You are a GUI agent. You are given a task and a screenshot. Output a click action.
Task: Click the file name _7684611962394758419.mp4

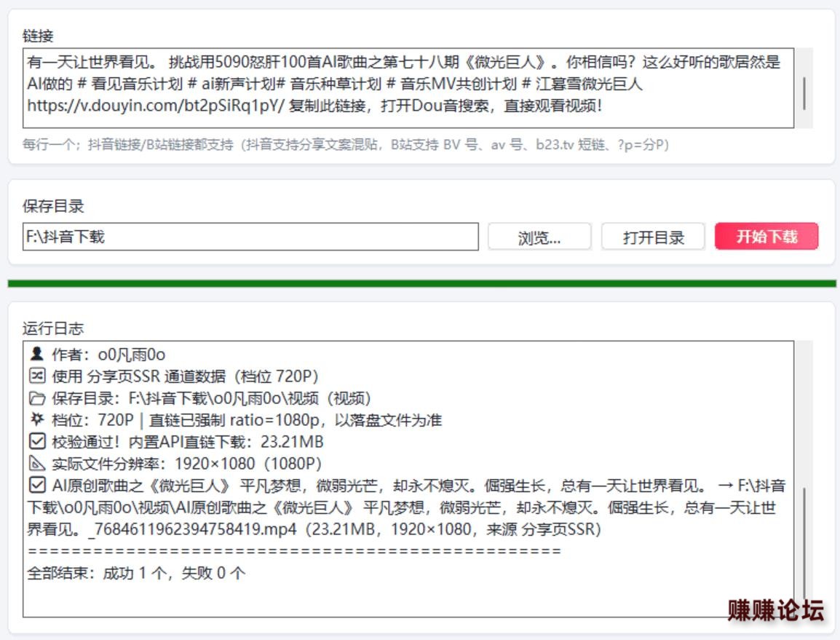point(193,529)
